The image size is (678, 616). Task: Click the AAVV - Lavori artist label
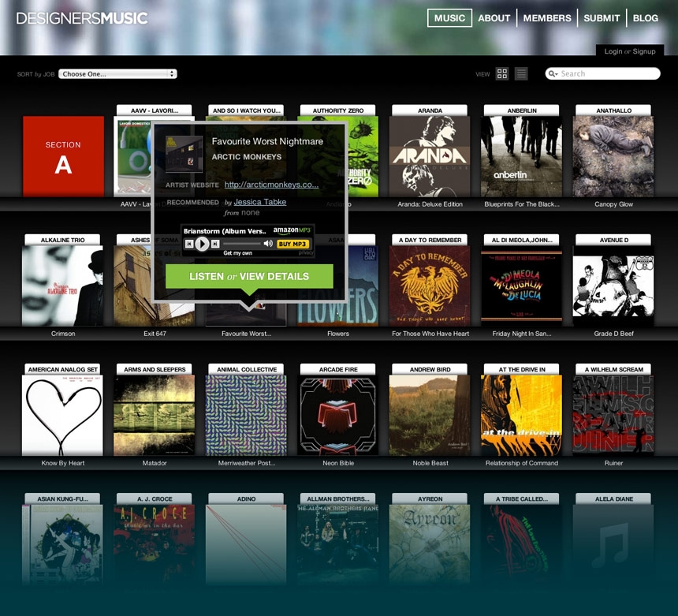[155, 110]
